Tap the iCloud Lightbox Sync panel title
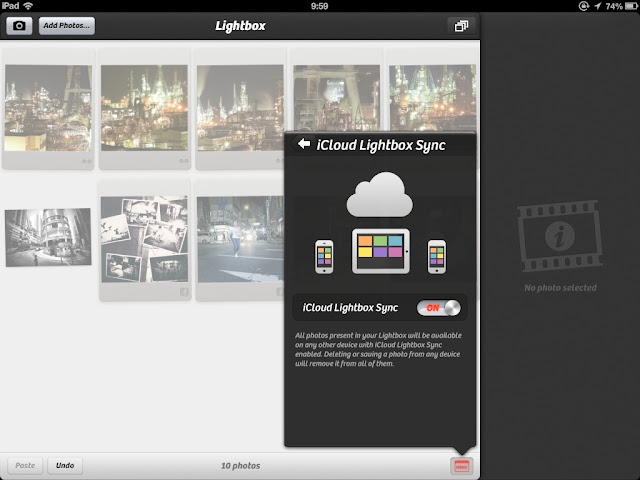This screenshot has width=640, height=480. [381, 145]
